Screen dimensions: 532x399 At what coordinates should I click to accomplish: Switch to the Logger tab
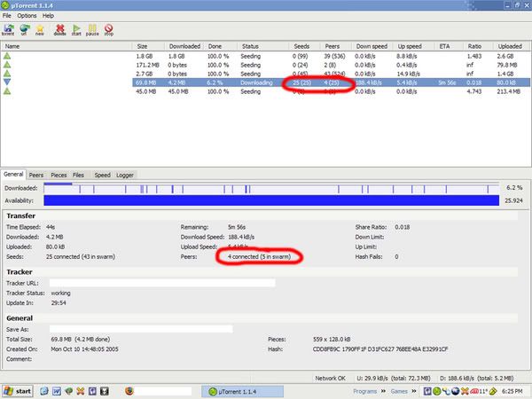(125, 175)
